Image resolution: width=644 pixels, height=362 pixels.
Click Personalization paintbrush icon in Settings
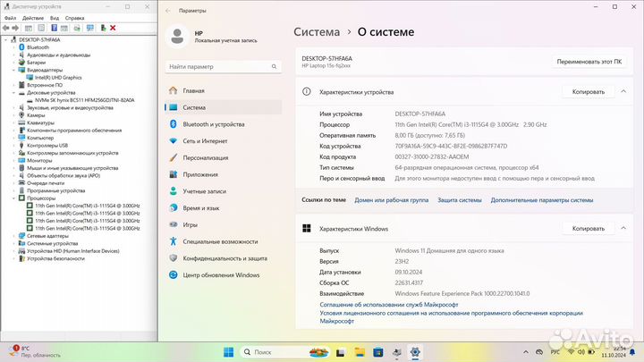pos(174,157)
